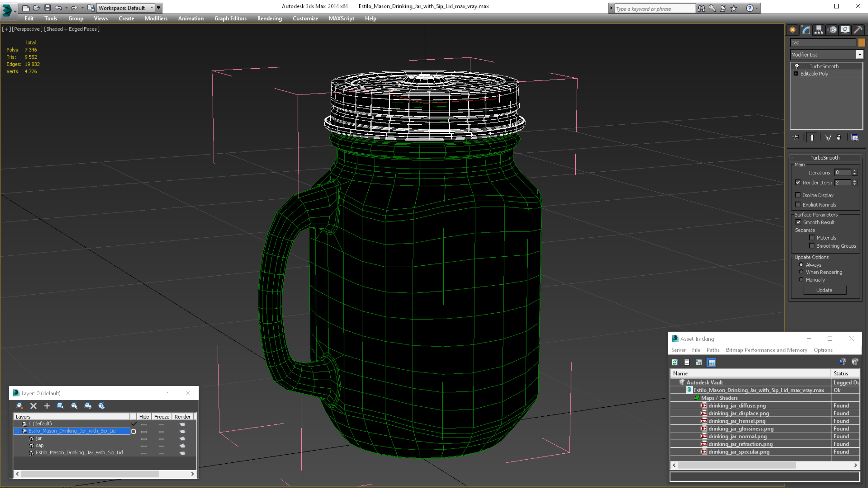868x488 pixels.
Task: Select When Rendering update option
Action: coord(801,272)
